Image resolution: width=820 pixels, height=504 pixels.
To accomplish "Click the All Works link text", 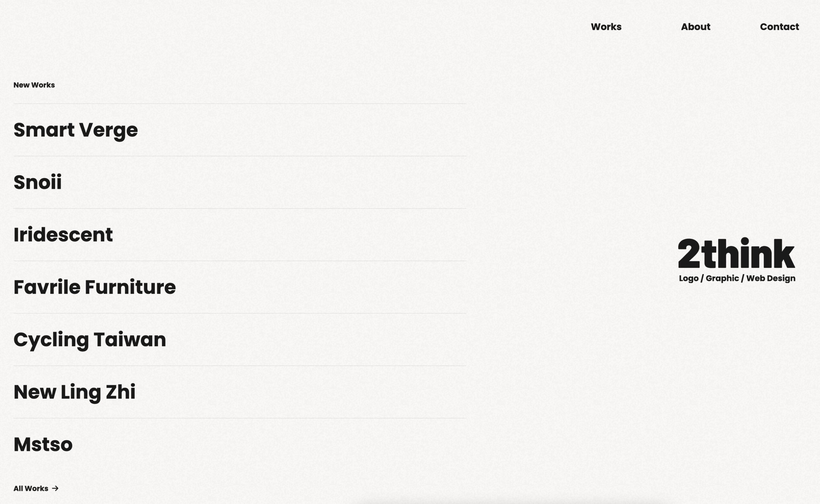I will click(31, 488).
